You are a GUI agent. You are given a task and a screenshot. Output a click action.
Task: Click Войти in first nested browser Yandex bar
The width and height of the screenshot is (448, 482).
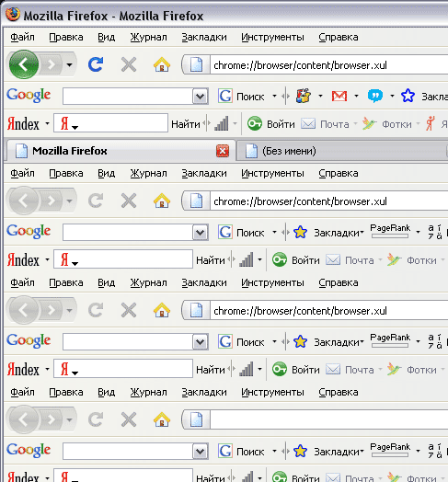(296, 260)
